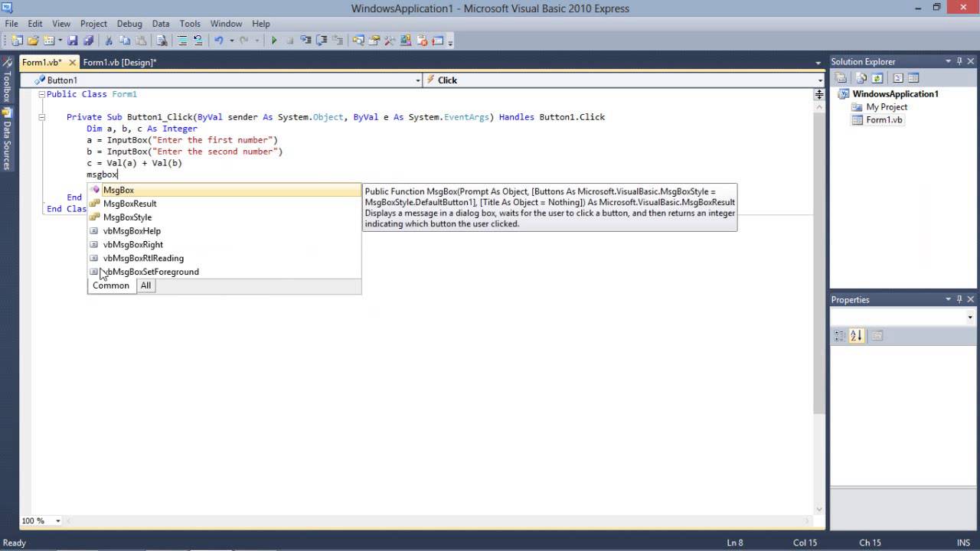Open the Properties Window toolbar icon
This screenshot has height=551, width=980.
tap(374, 41)
